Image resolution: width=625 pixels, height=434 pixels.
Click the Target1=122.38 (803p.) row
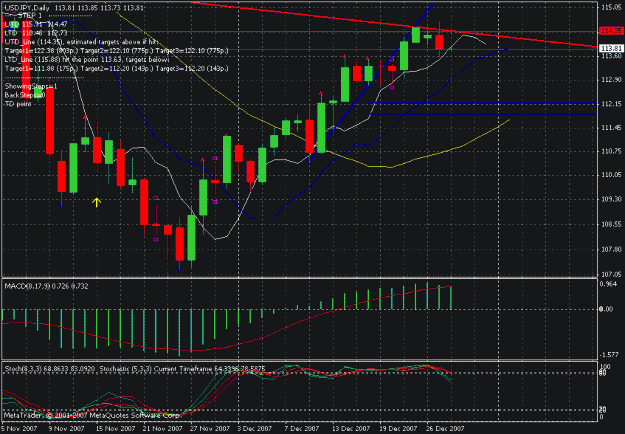(116, 51)
